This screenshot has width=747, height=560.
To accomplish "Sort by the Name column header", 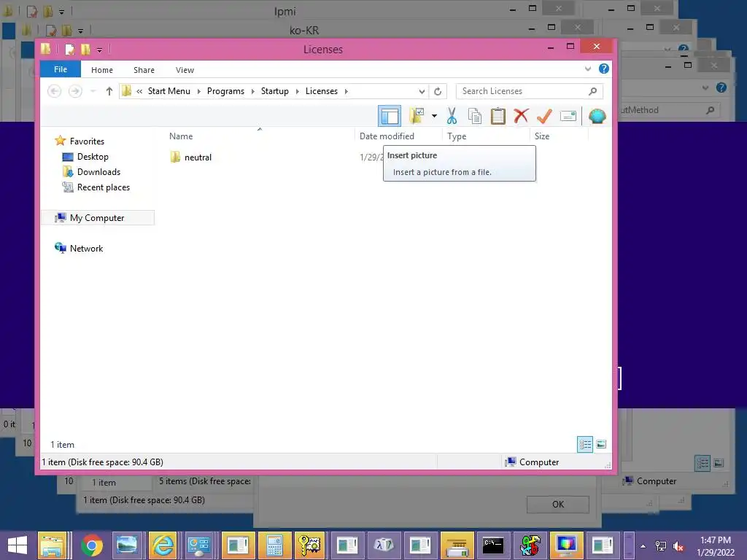I will 181,136.
